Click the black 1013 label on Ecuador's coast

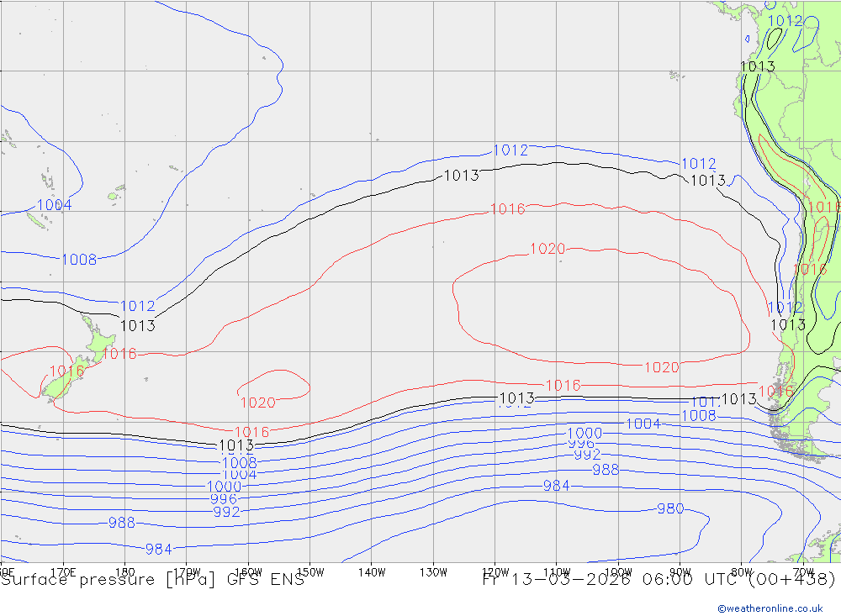point(758,66)
